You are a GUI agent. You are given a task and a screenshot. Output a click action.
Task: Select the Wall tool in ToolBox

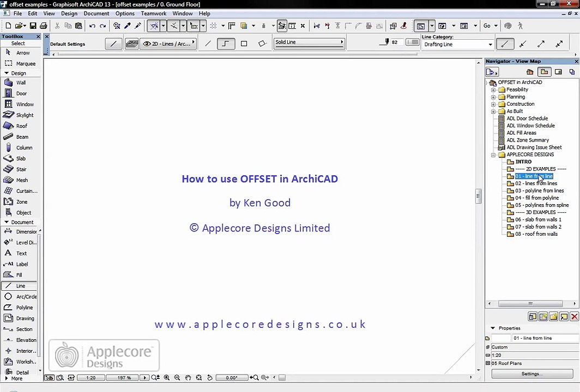(x=20, y=83)
